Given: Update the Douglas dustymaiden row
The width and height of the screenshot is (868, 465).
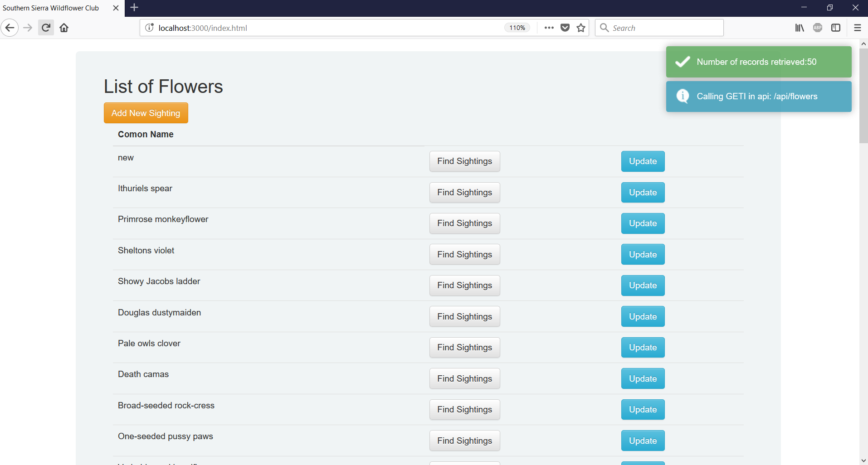Looking at the screenshot, I should [x=643, y=316].
